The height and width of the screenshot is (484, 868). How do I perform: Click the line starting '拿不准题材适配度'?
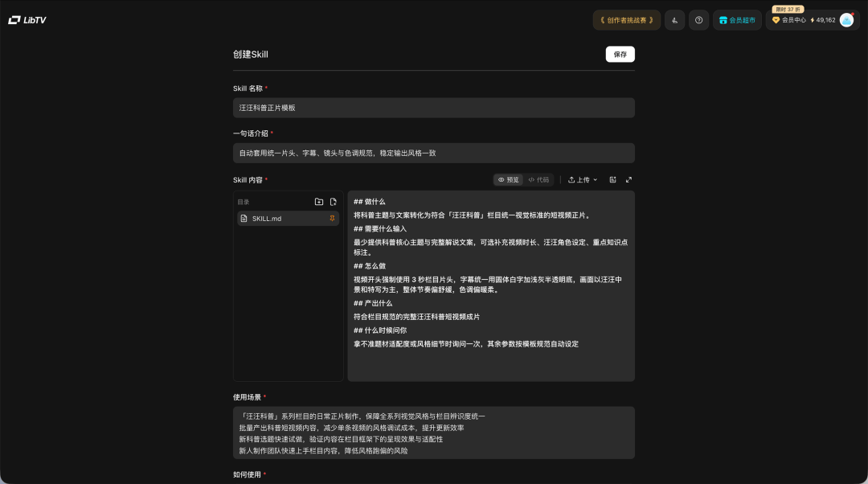[466, 344]
